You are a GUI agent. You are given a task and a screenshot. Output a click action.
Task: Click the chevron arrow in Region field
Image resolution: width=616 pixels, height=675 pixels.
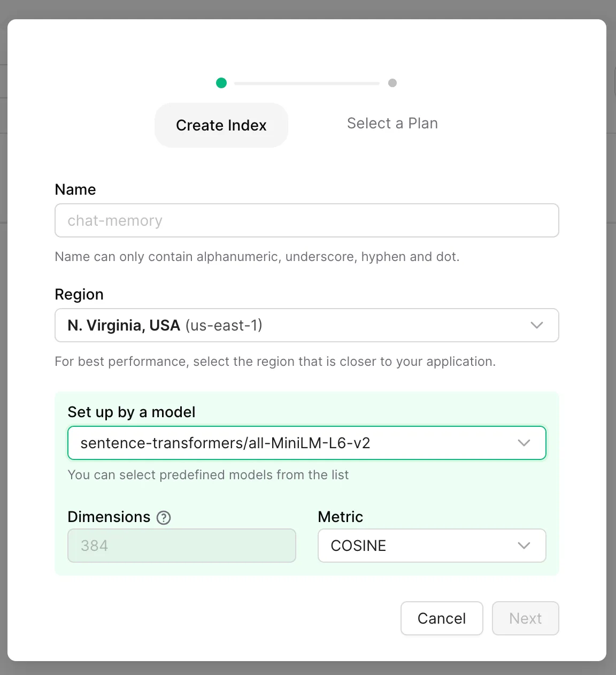point(536,325)
